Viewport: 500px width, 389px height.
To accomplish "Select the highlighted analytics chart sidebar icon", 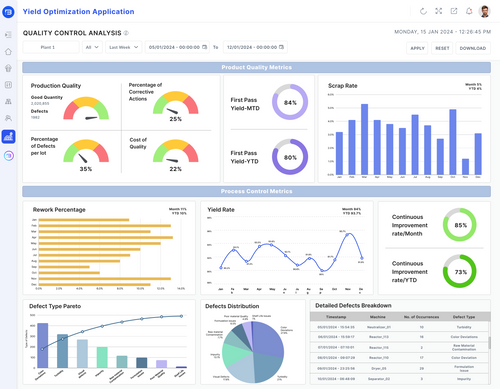I will [8, 137].
